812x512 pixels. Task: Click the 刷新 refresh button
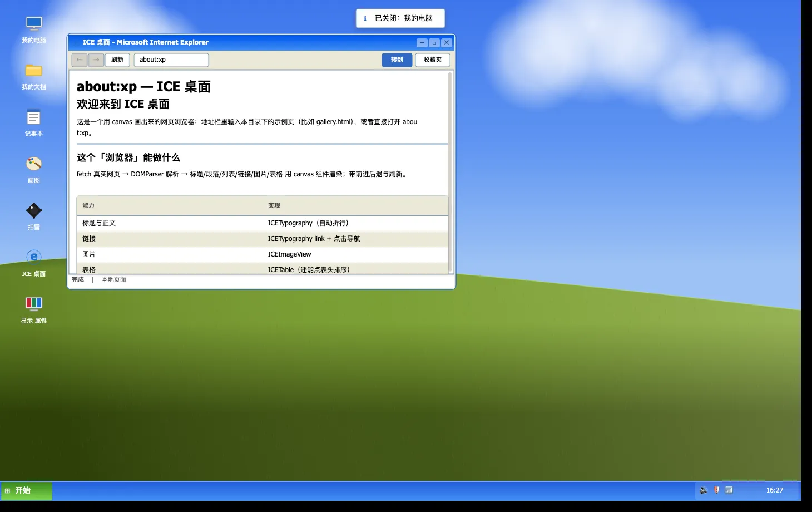[x=117, y=60]
